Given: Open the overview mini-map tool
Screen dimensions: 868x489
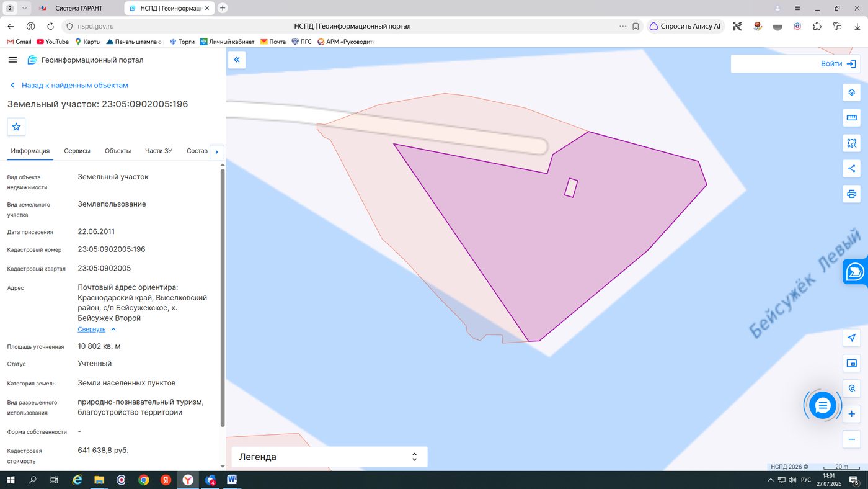Looking at the screenshot, I should point(852,363).
